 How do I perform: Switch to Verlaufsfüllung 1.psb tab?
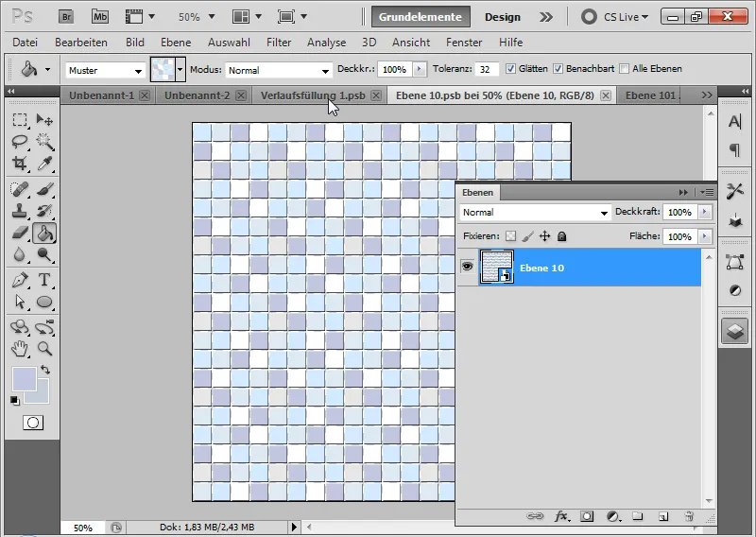click(x=313, y=95)
